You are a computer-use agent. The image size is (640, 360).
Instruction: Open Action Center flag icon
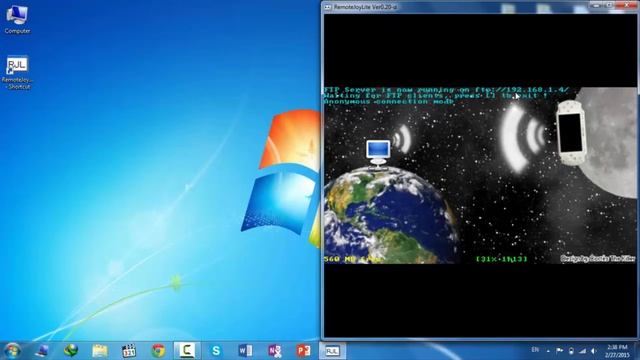point(560,351)
